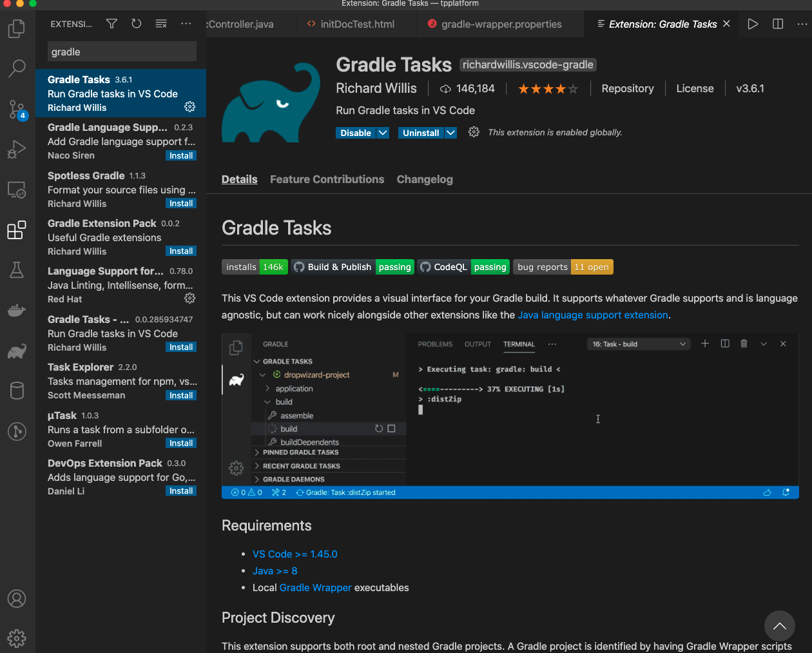Split the editor using the layout icon
This screenshot has height=653, width=812.
(x=777, y=24)
